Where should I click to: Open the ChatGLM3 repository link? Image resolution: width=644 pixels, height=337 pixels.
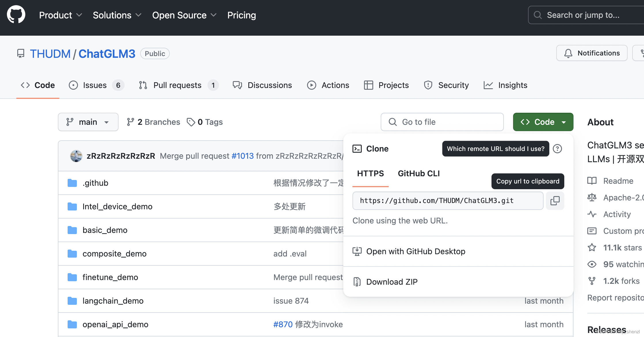coord(107,54)
